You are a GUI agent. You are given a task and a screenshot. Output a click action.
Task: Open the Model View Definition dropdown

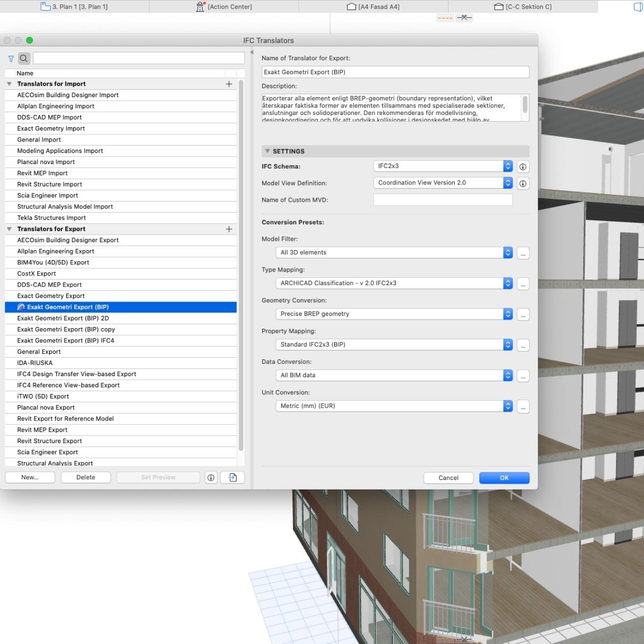443,182
